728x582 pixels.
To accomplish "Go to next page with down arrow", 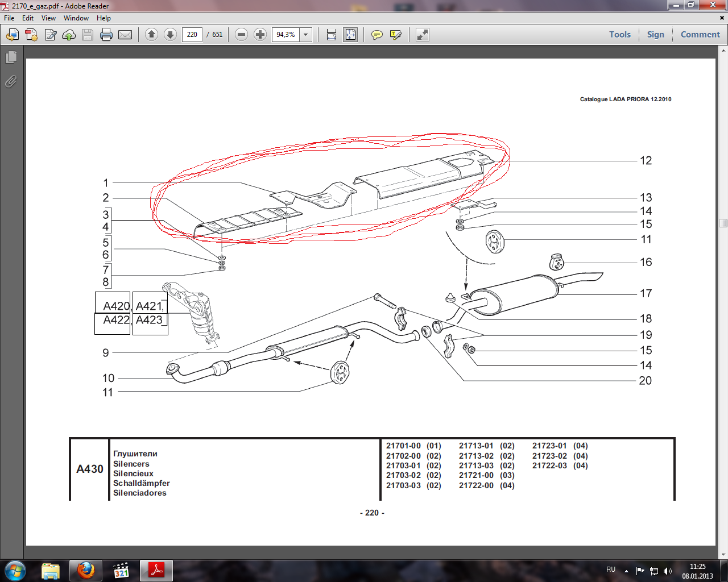I will click(x=170, y=34).
